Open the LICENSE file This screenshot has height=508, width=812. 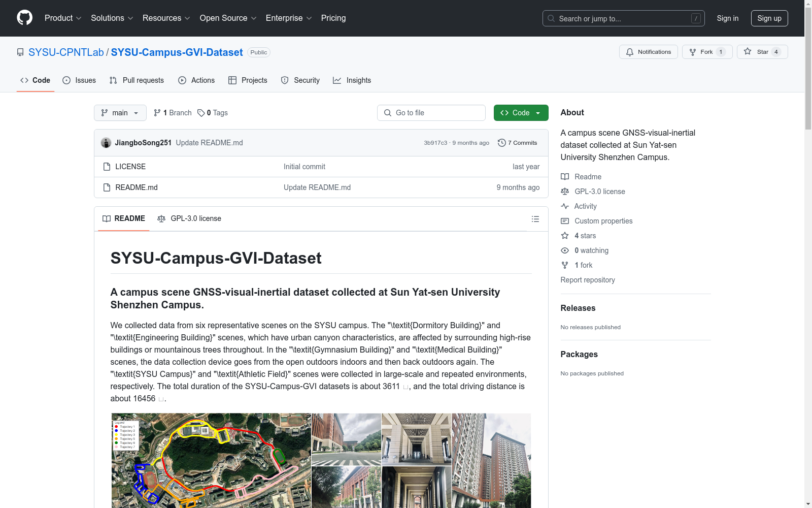coord(130,167)
